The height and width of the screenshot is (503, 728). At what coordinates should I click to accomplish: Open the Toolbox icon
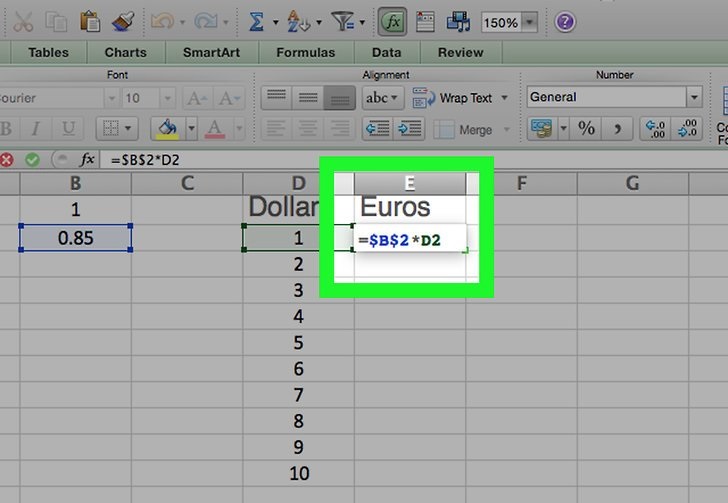[x=425, y=21]
